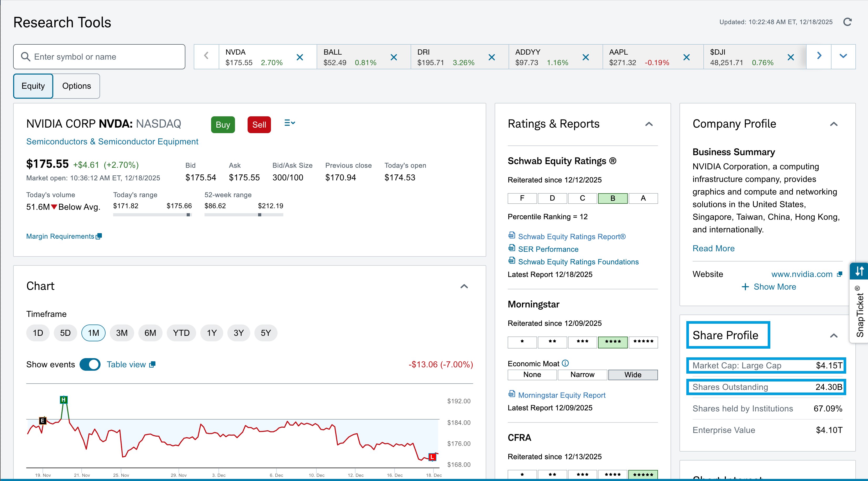Image resolution: width=868 pixels, height=481 pixels.
Task: Open the actions list icon beside Sell
Action: tap(289, 123)
